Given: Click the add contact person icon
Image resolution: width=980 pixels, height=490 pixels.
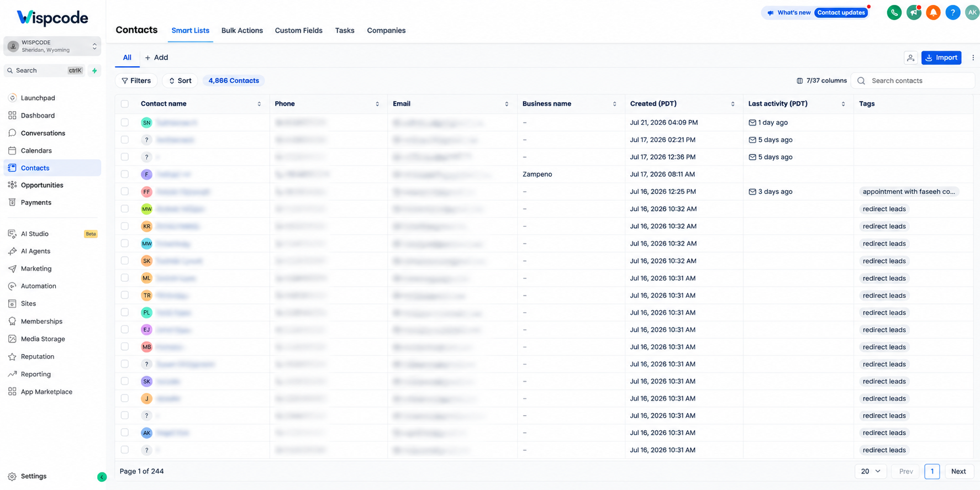Looking at the screenshot, I should tap(910, 57).
